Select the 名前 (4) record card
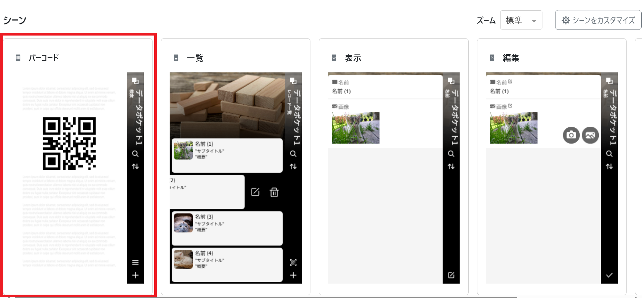The height and width of the screenshot is (298, 644). [227, 264]
